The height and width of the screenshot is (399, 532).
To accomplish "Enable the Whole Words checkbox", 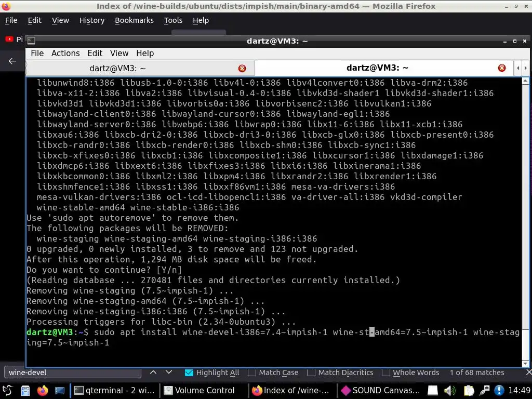I will 385,373.
